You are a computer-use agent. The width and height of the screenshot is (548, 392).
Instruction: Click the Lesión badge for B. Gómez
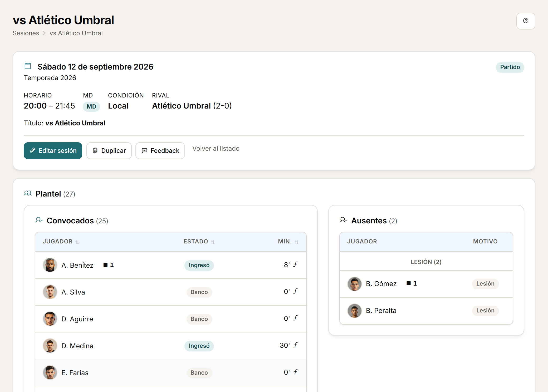pyautogui.click(x=485, y=284)
